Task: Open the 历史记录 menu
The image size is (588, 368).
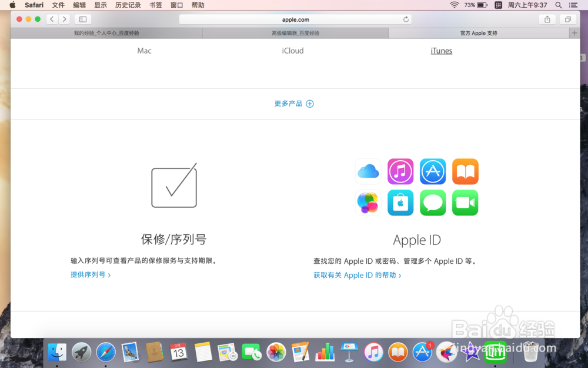Action: 128,5
